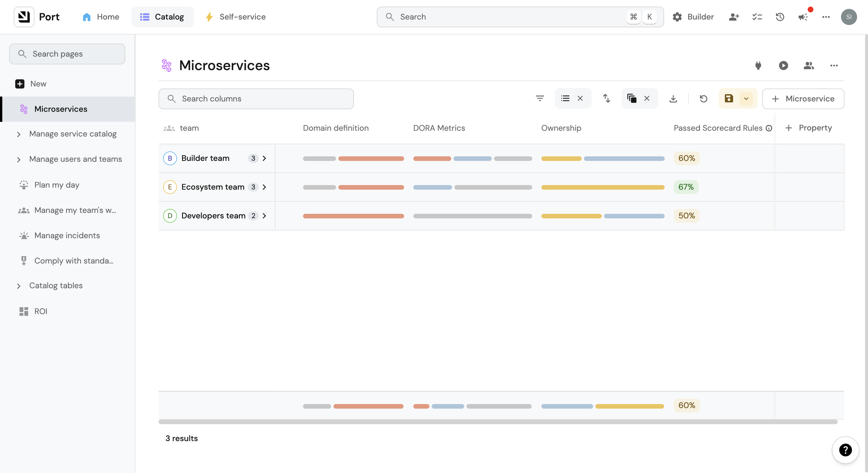Click the add Microservice button
Image resolution: width=868 pixels, height=473 pixels.
803,99
